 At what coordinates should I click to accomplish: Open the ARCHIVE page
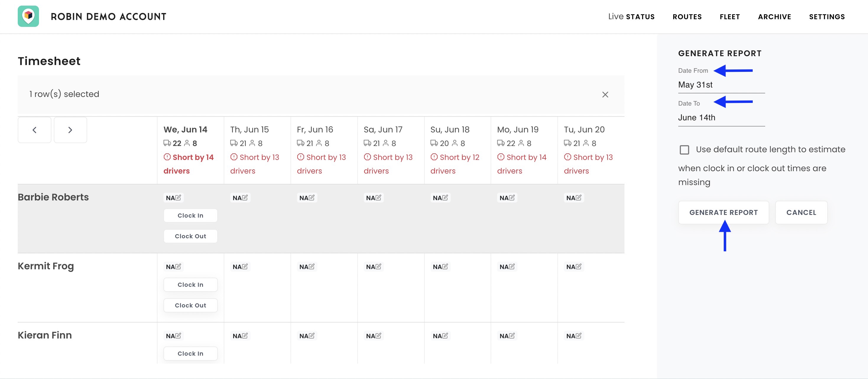tap(774, 17)
